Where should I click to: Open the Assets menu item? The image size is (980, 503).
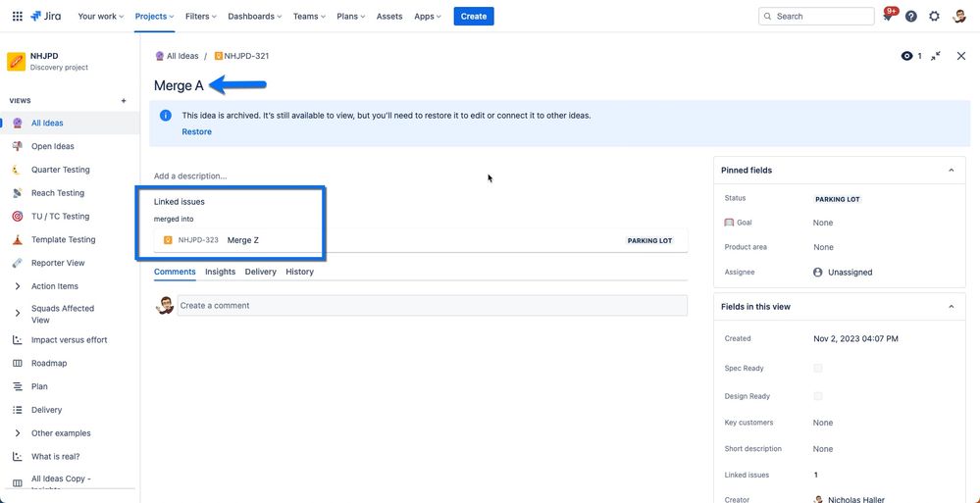pos(389,17)
